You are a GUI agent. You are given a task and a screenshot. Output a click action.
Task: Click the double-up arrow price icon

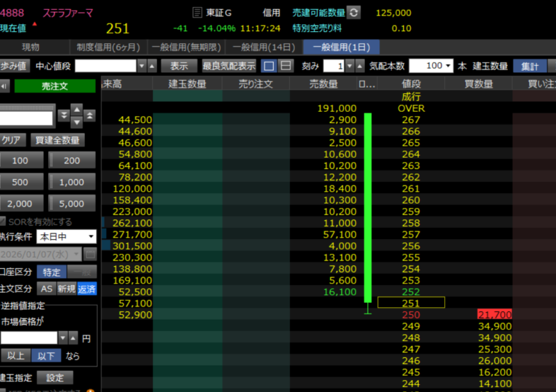coord(90,115)
